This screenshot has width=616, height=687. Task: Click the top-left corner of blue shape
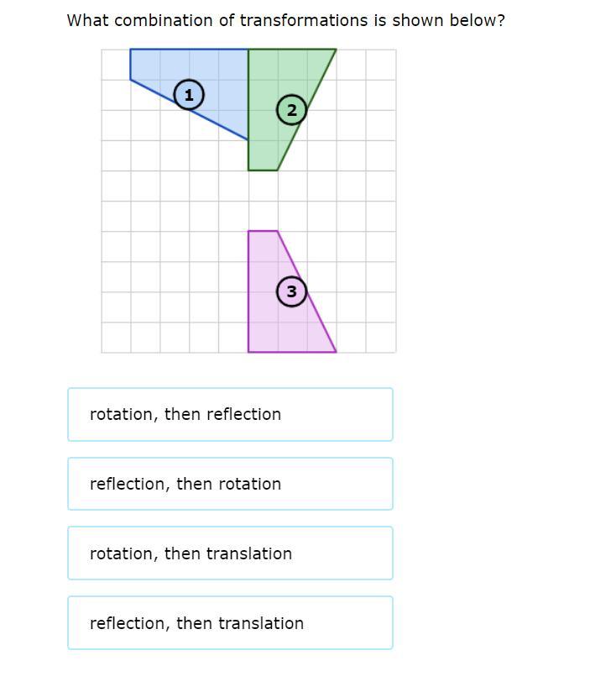(131, 50)
